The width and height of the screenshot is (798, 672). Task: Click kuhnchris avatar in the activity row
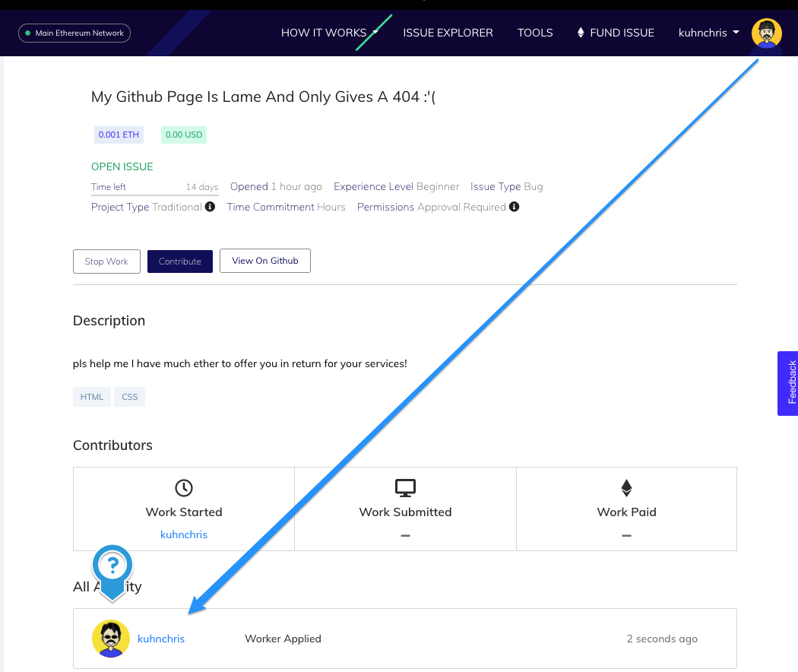110,639
